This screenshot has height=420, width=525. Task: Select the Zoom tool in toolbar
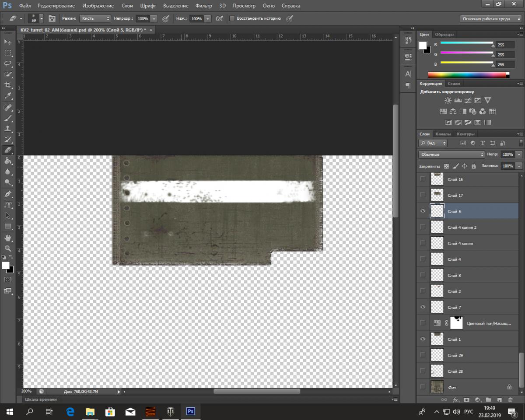pos(8,248)
